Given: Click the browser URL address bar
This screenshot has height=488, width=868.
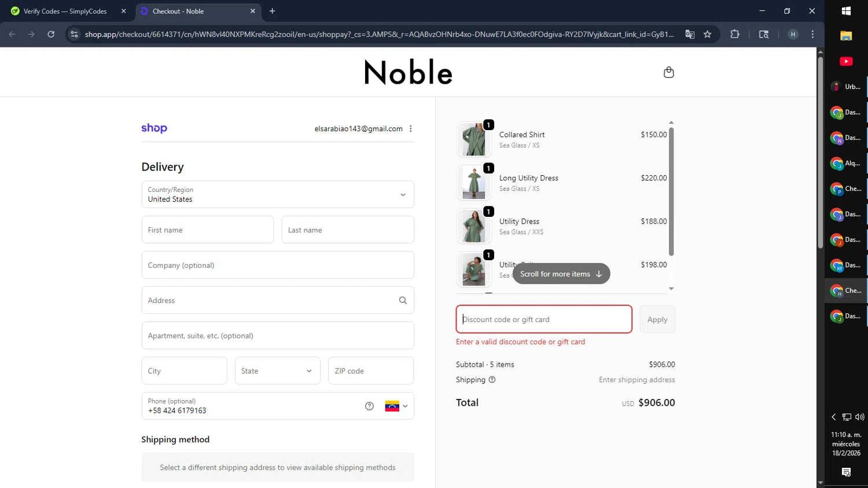Looking at the screenshot, I should (x=379, y=34).
